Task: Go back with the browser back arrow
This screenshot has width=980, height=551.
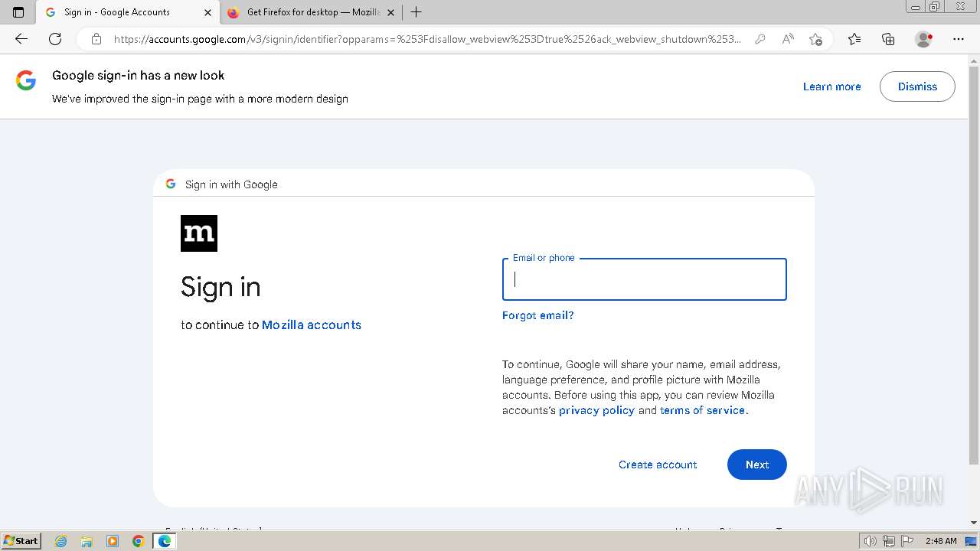Action: [21, 39]
